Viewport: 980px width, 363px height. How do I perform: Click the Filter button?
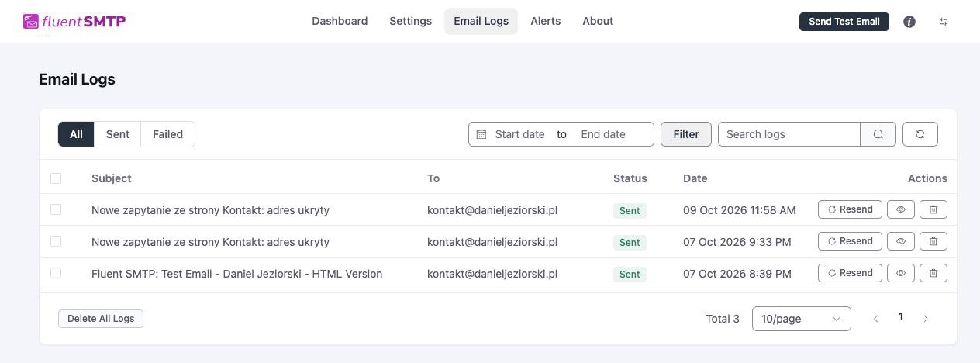point(686,134)
